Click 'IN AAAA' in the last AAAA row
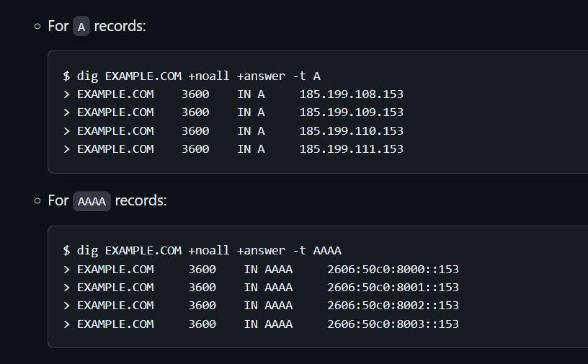This screenshot has height=364, width=588. click(x=268, y=324)
